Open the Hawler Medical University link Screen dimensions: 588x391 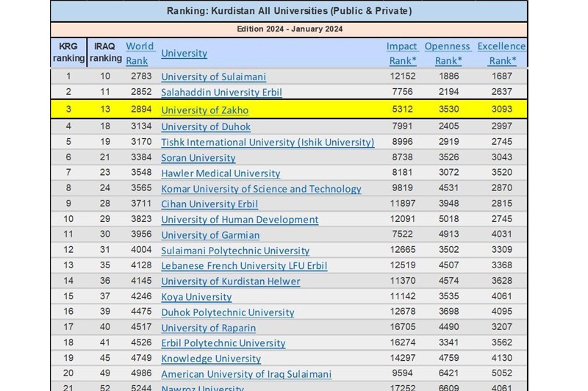pos(220,173)
